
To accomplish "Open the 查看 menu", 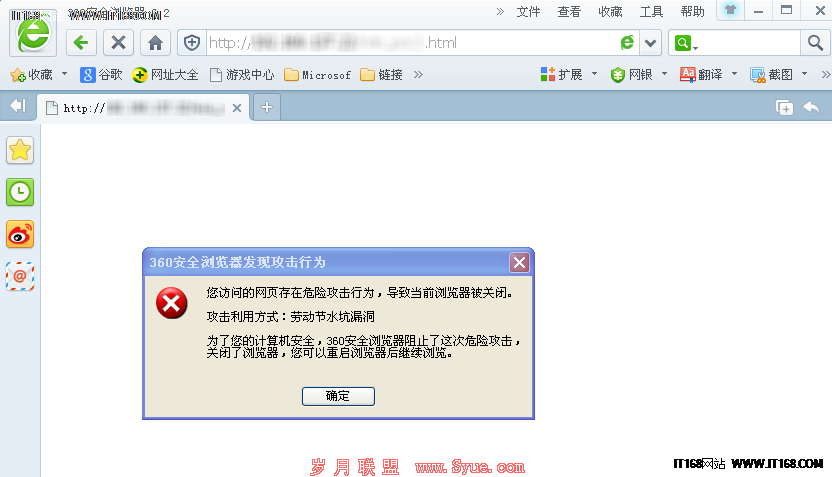I will point(569,12).
